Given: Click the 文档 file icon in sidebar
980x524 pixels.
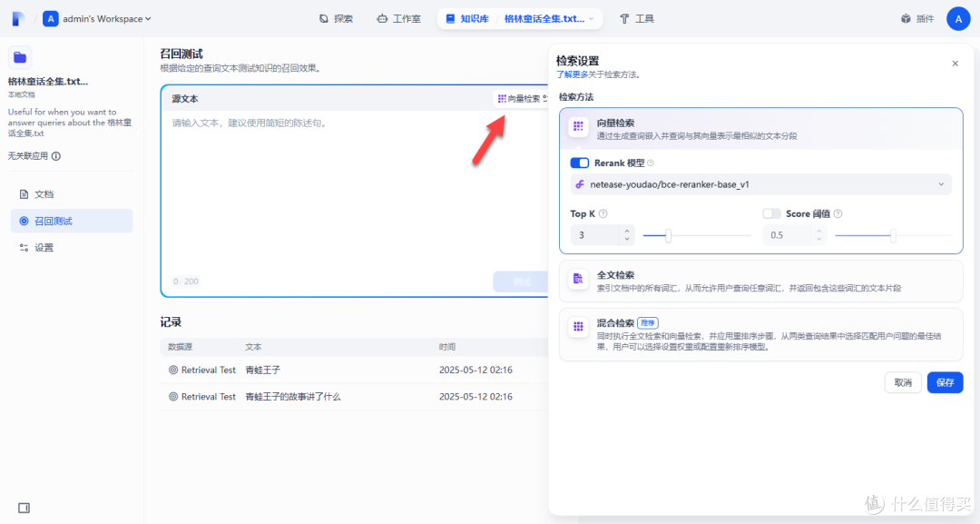Looking at the screenshot, I should coord(24,194).
